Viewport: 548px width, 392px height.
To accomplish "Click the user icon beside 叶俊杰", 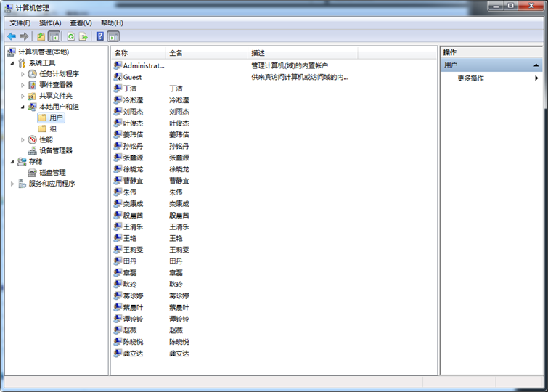I will click(118, 123).
